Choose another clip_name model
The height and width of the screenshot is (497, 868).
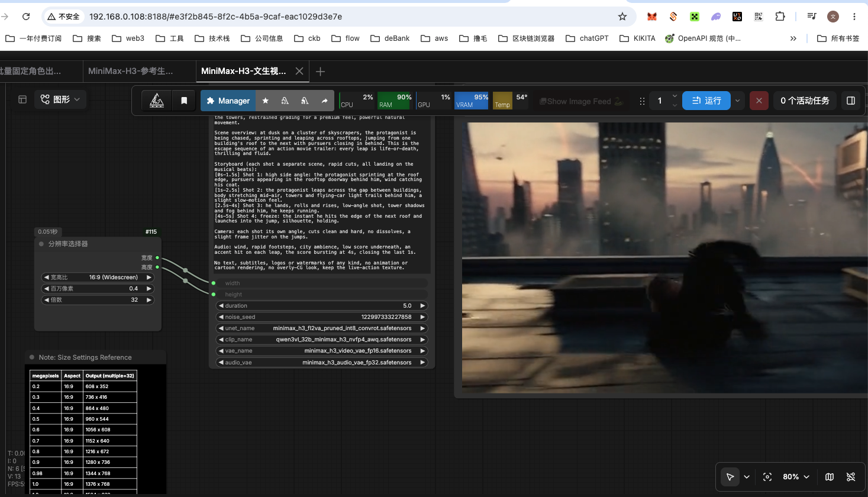point(322,340)
